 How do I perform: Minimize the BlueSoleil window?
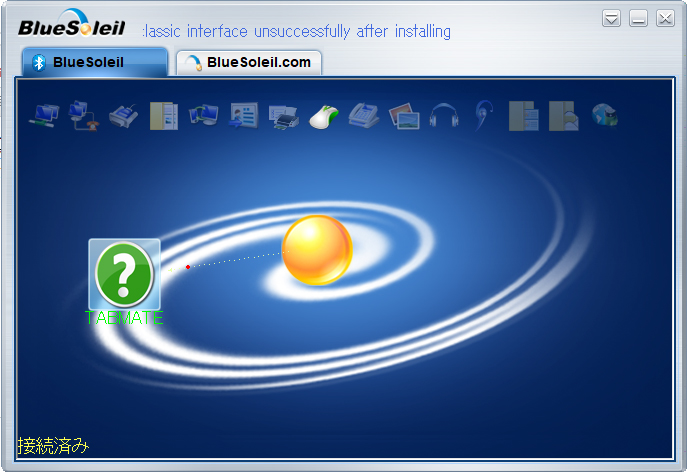tap(638, 18)
